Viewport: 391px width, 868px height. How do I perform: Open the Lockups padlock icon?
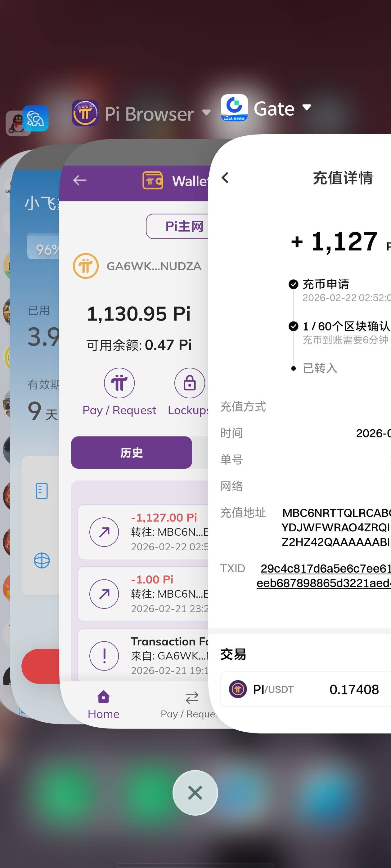point(190,383)
